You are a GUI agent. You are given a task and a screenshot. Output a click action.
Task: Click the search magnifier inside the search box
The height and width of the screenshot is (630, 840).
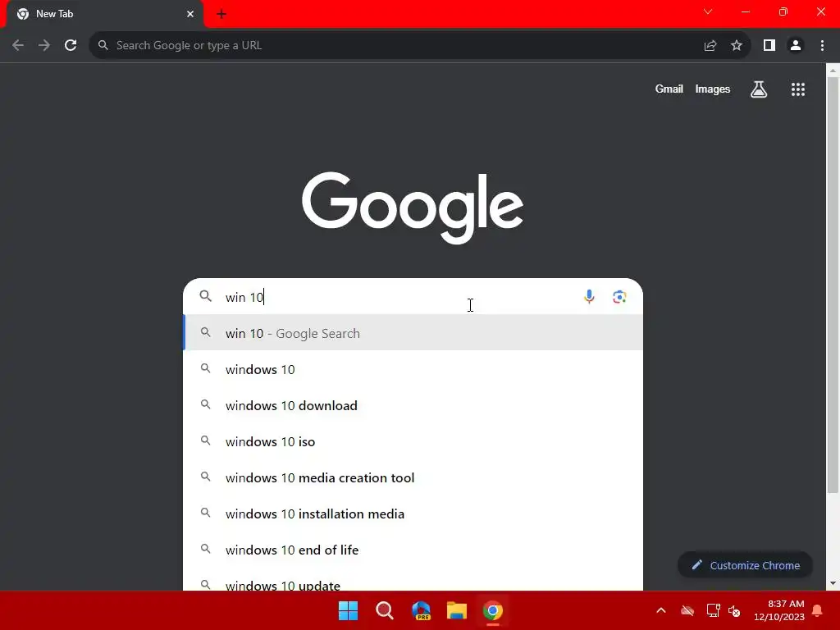click(205, 295)
